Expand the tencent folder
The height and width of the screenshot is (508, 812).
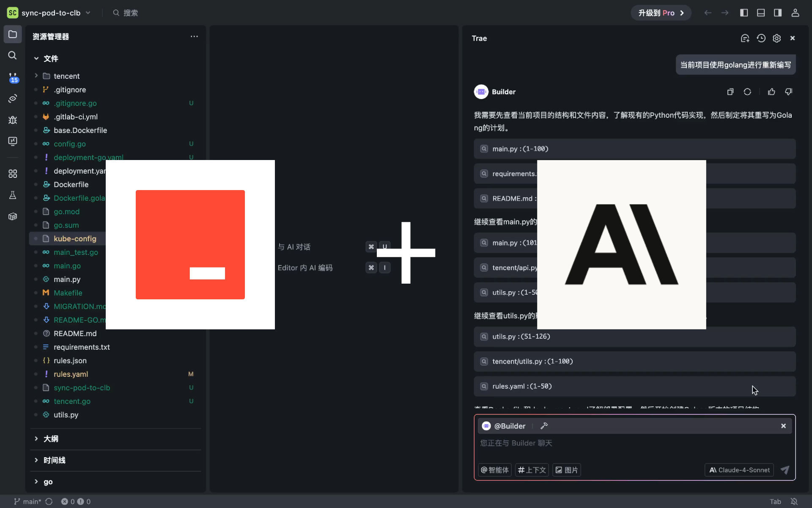coord(36,76)
